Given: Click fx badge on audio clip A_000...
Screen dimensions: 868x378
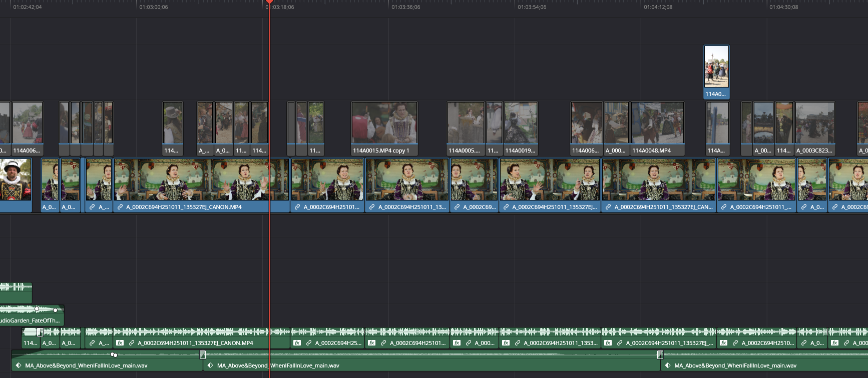Looking at the screenshot, I should (457, 343).
